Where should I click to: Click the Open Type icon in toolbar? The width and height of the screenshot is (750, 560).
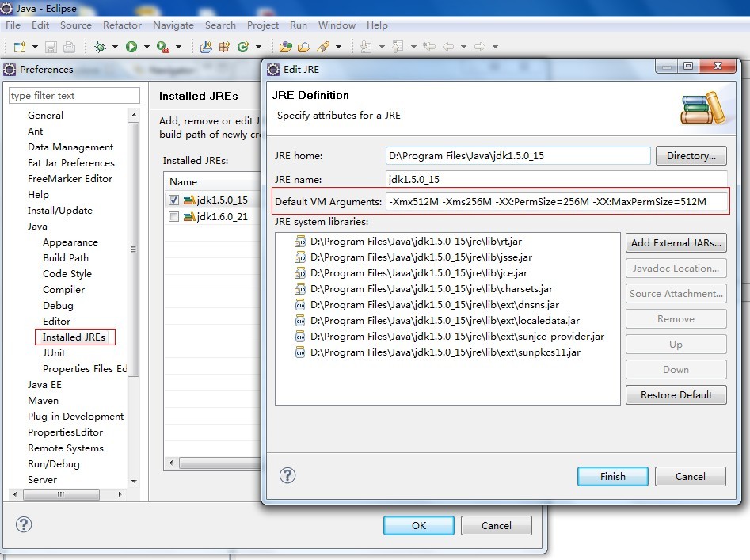coord(285,47)
